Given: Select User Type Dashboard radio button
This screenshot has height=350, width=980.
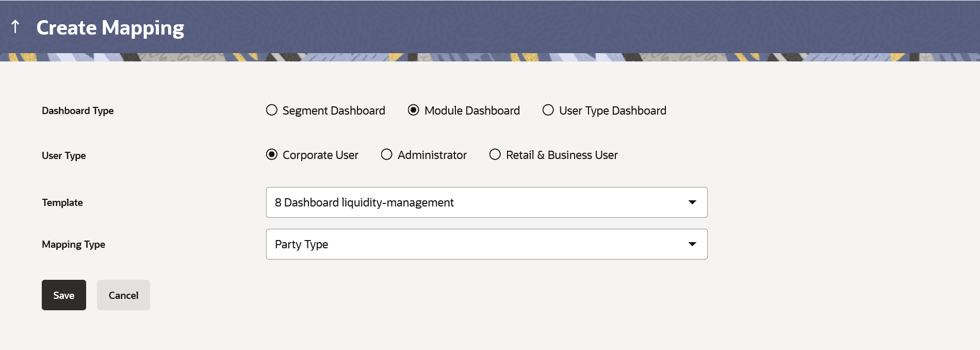Looking at the screenshot, I should tap(548, 110).
